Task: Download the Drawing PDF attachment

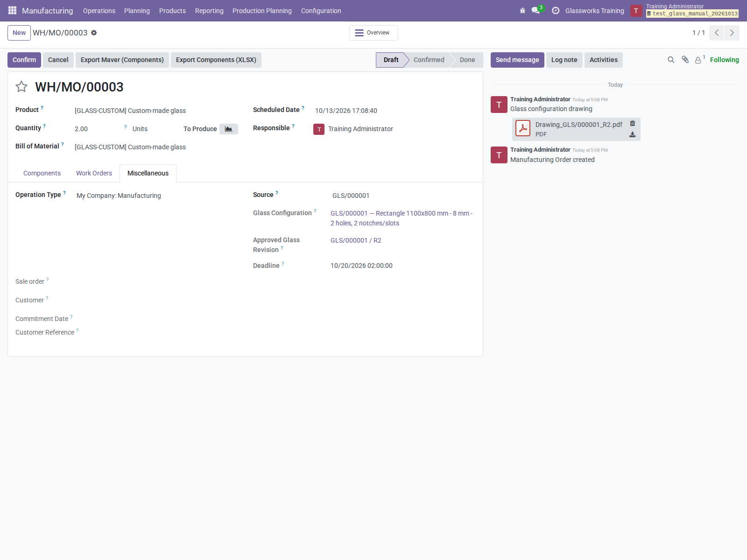Action: point(633,134)
